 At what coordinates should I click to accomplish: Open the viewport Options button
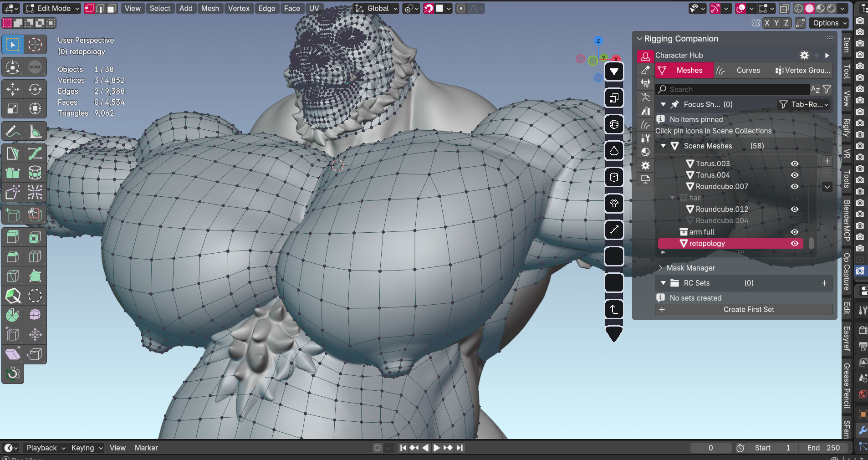tap(830, 23)
